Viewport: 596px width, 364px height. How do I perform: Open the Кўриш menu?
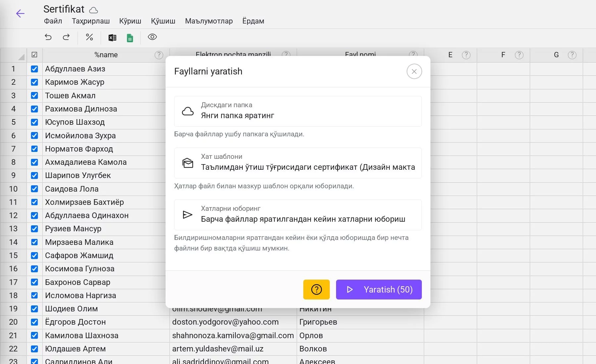(130, 21)
